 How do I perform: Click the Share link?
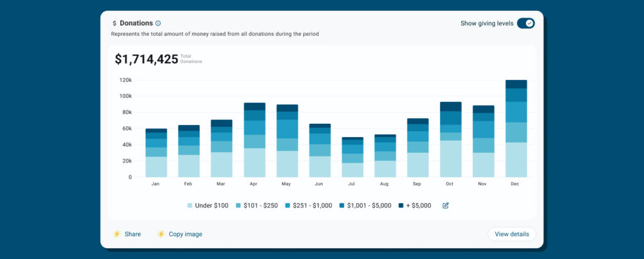(133, 234)
